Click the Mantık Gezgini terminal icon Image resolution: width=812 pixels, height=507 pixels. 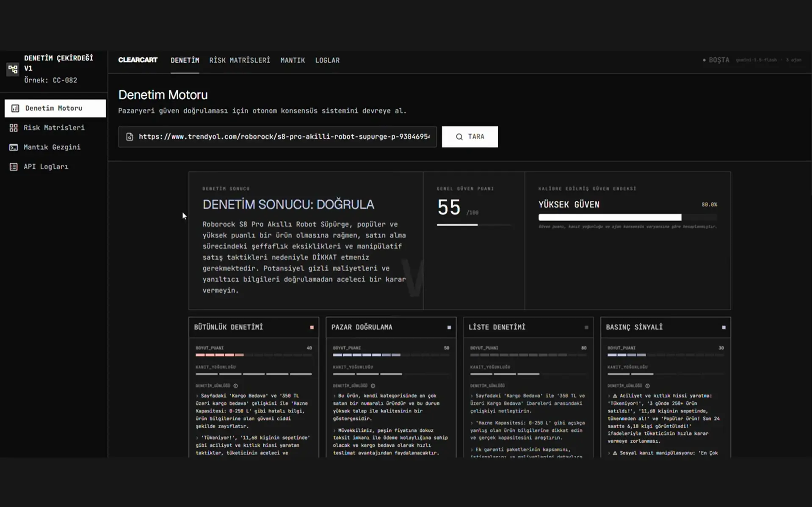pyautogui.click(x=14, y=147)
